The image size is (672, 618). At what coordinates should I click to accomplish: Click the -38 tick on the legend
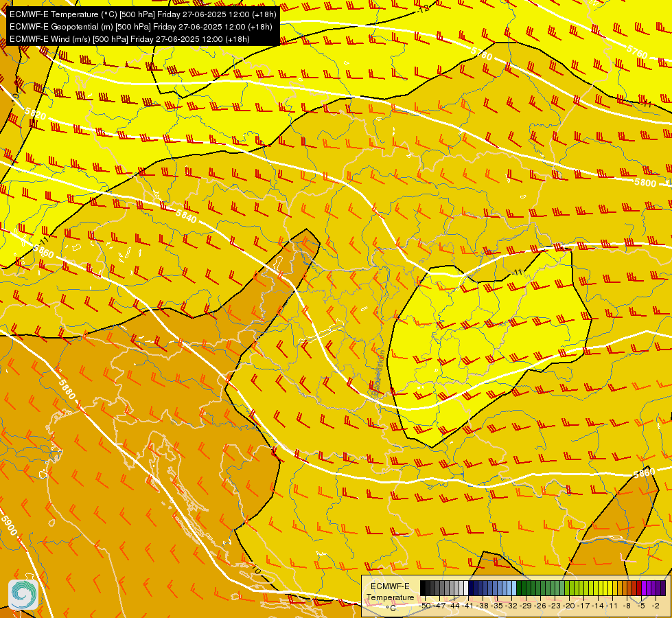coord(483,606)
